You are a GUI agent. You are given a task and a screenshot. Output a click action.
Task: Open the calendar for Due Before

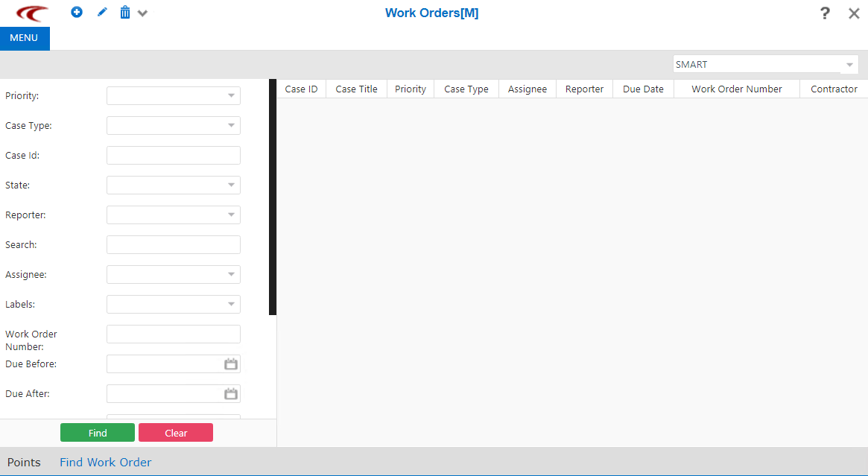click(231, 364)
